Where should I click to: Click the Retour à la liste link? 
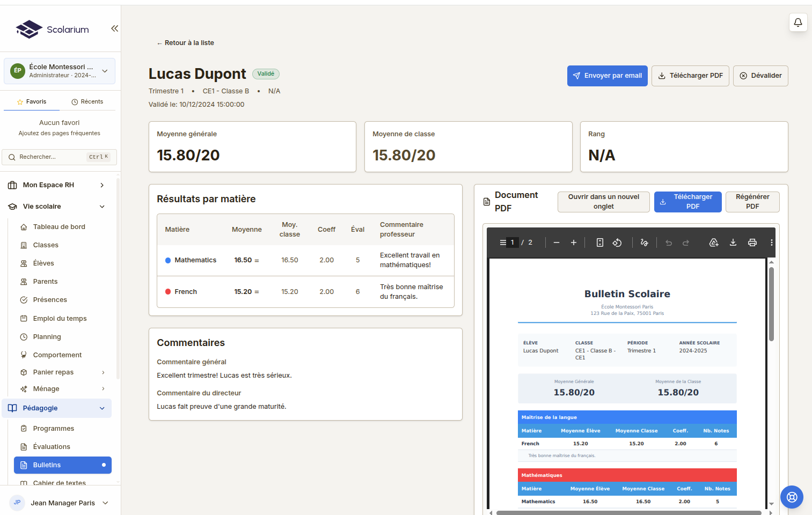coord(185,43)
